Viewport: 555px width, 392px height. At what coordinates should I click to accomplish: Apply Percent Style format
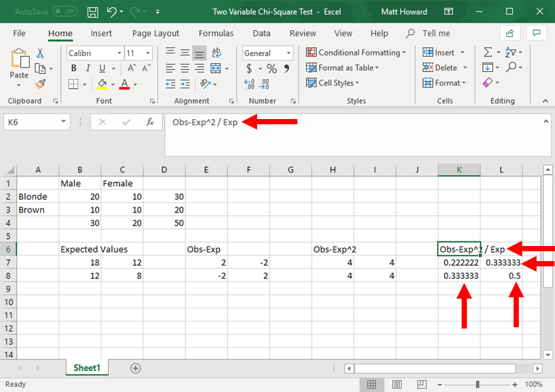pos(272,68)
